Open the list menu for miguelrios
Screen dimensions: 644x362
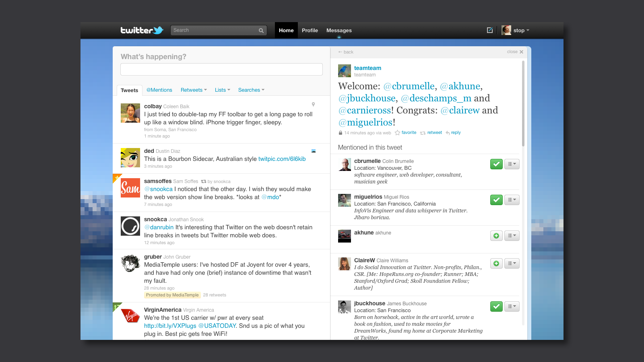tap(512, 200)
